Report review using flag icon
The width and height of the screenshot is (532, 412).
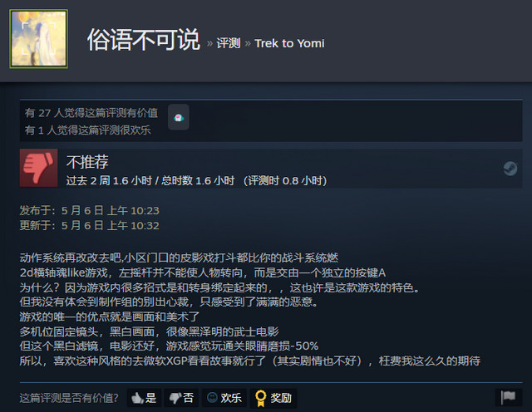coord(508,397)
